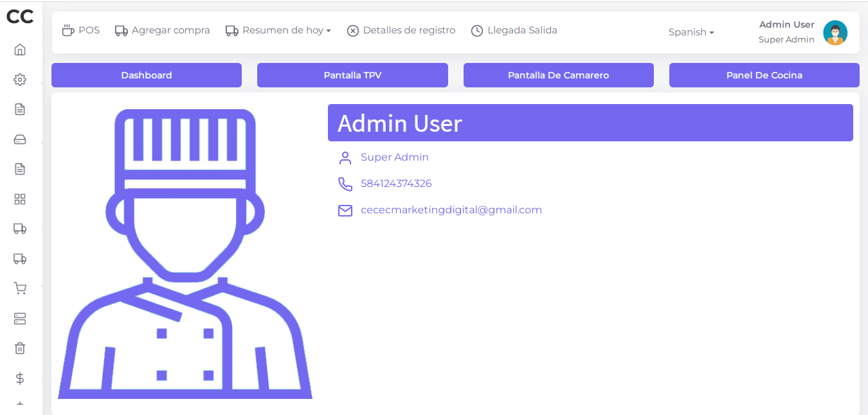
Task: Open the Spanish language dropdown
Action: 691,32
